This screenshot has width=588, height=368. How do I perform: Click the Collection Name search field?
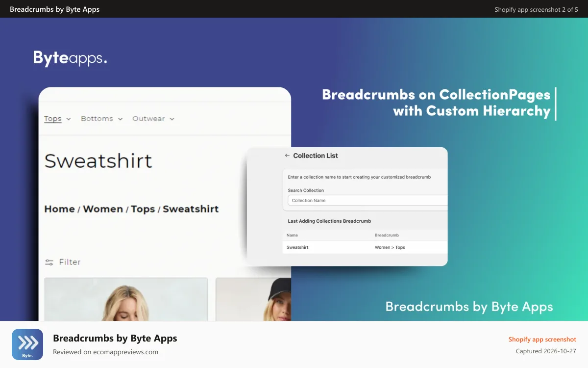pos(367,200)
